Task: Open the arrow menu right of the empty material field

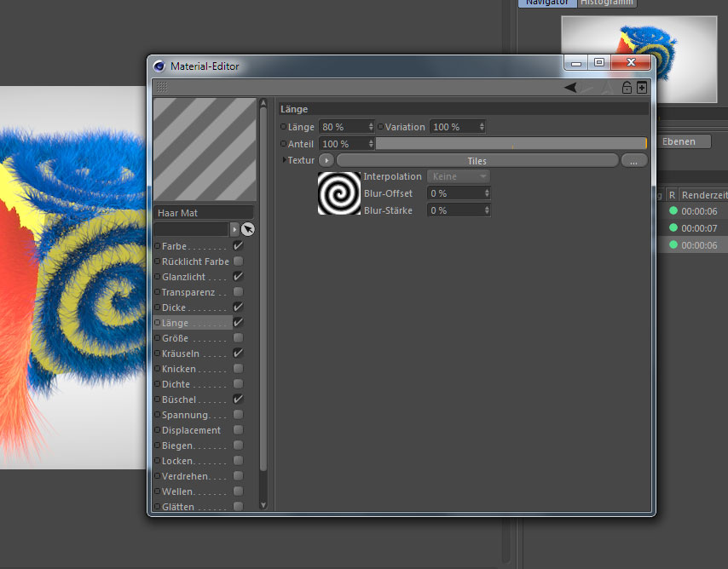Action: [x=234, y=229]
